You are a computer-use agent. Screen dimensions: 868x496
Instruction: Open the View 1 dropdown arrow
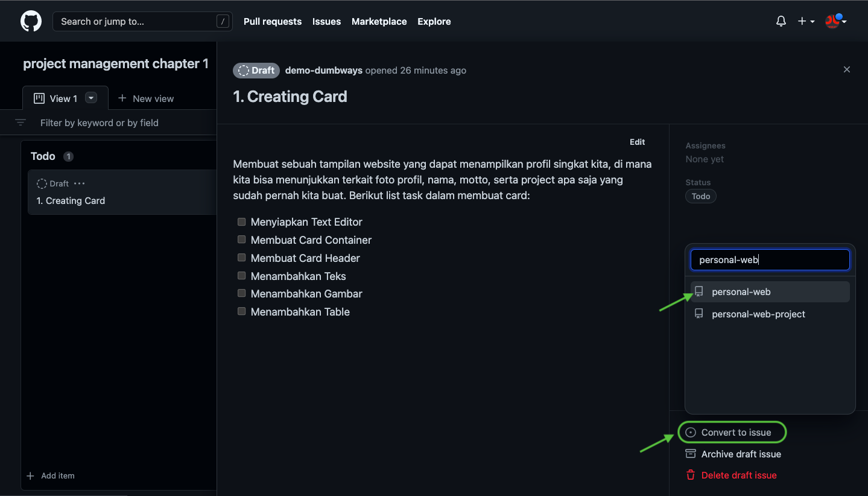pyautogui.click(x=91, y=98)
